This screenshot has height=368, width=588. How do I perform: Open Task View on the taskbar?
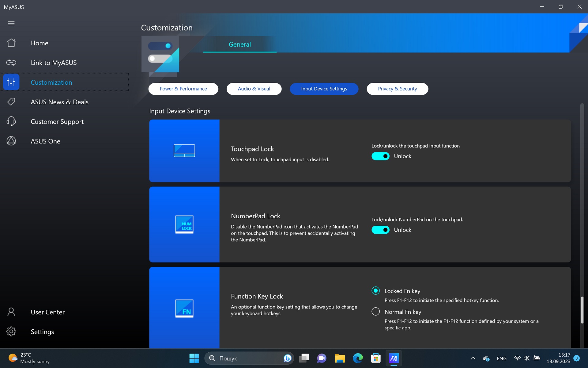point(304,358)
